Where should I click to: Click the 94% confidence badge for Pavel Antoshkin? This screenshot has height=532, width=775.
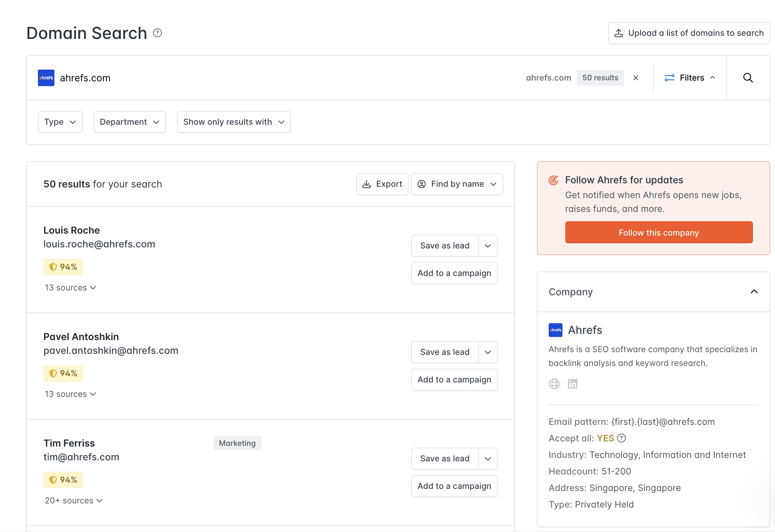[63, 374]
